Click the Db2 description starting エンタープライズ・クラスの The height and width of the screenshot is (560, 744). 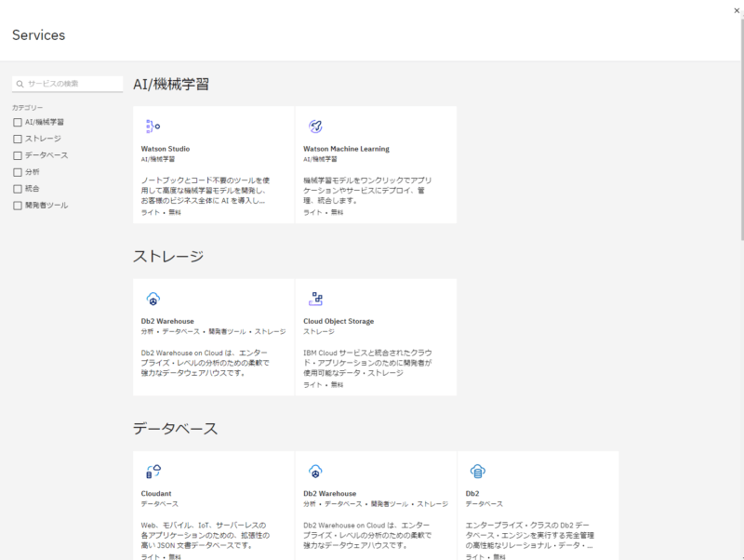pos(530,535)
